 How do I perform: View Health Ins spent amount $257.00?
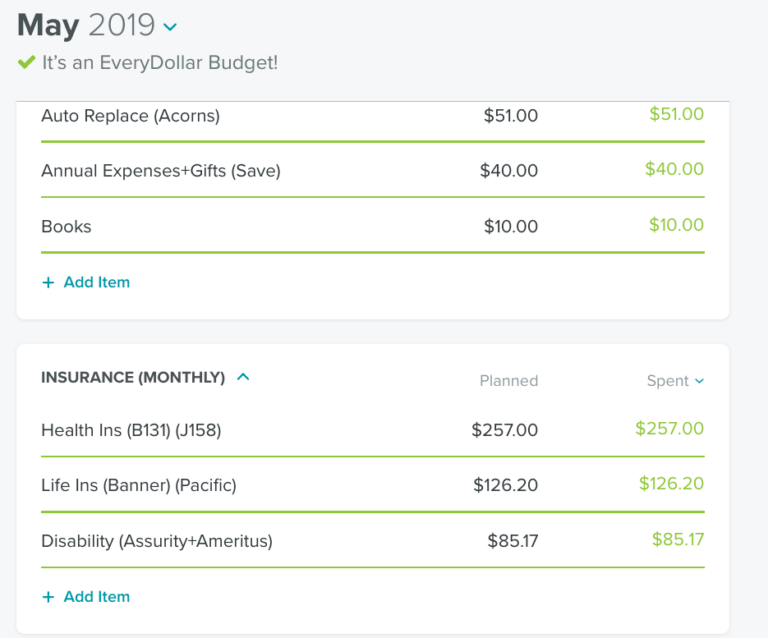(x=669, y=429)
